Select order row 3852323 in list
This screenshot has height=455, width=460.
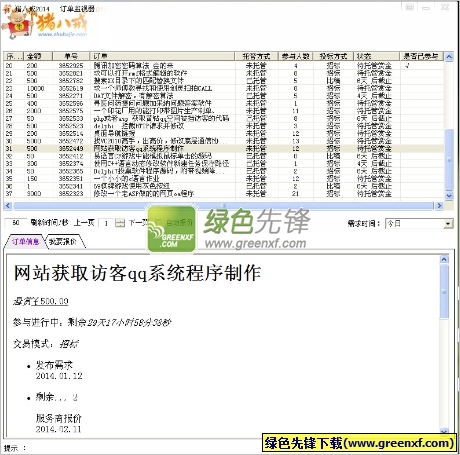(x=223, y=193)
